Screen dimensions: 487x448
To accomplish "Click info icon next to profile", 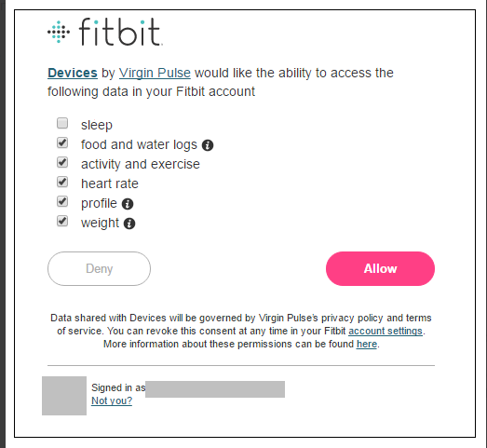I will pyautogui.click(x=128, y=204).
